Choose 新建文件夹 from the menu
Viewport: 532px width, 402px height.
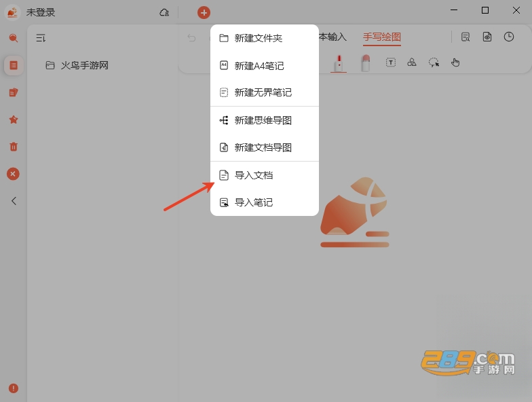click(265, 38)
